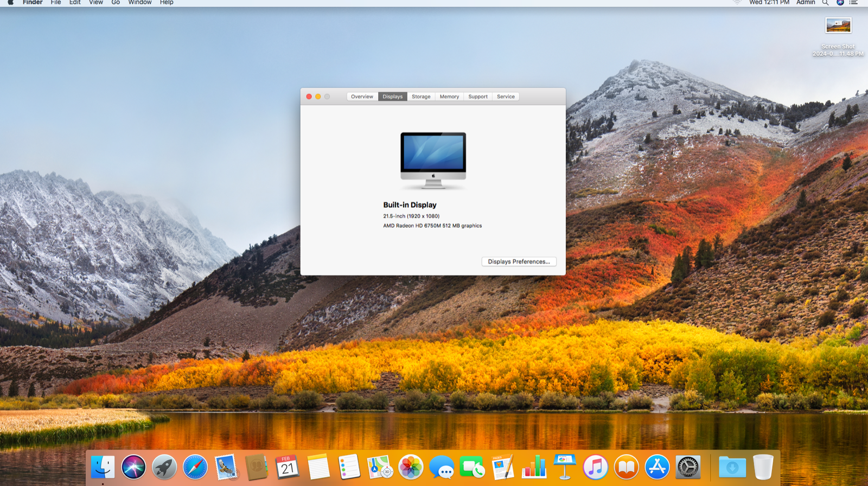Image resolution: width=868 pixels, height=486 pixels.
Task: Open the Edit menu
Action: pyautogui.click(x=75, y=3)
